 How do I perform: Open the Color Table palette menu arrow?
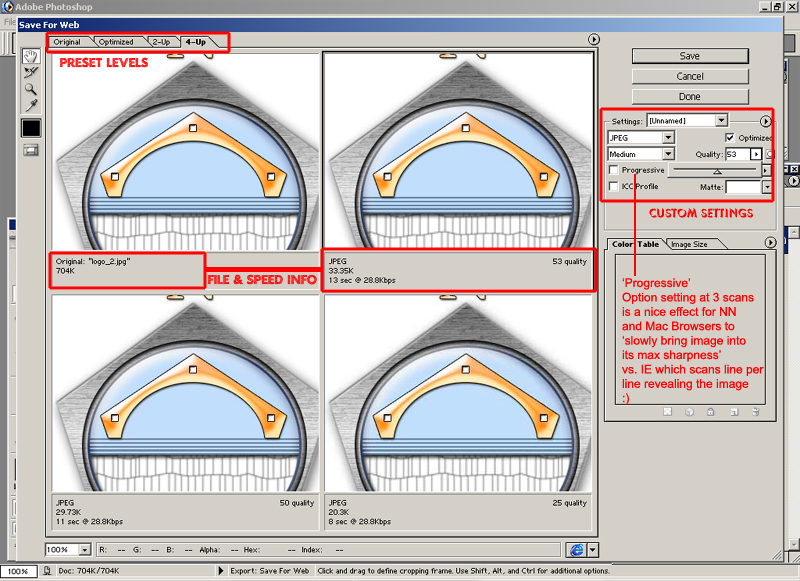click(770, 243)
